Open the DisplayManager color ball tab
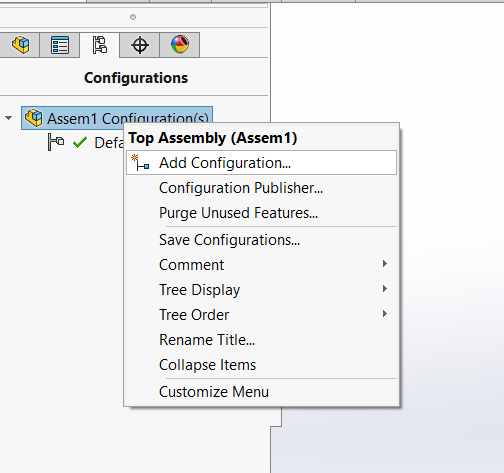 [x=180, y=45]
